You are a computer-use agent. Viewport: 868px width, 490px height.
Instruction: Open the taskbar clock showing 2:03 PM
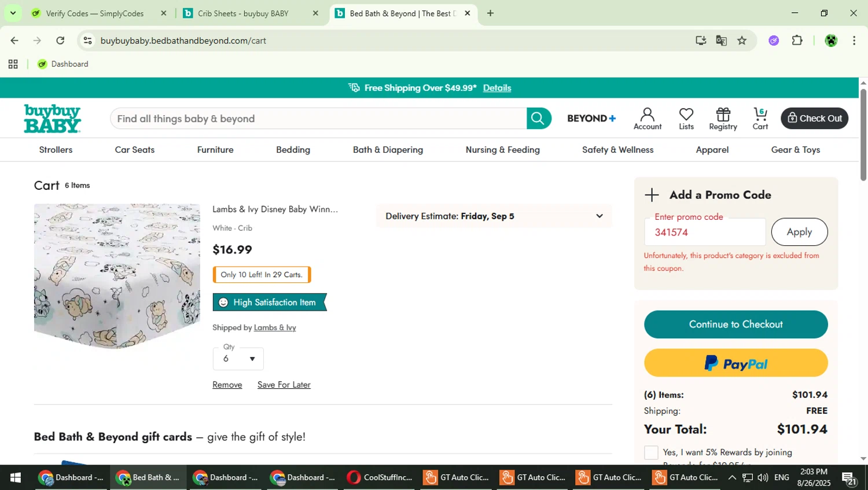coord(813,478)
